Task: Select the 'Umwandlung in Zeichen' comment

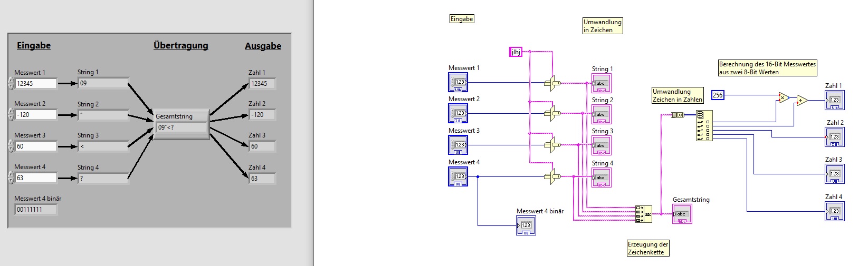Action: tap(603, 26)
